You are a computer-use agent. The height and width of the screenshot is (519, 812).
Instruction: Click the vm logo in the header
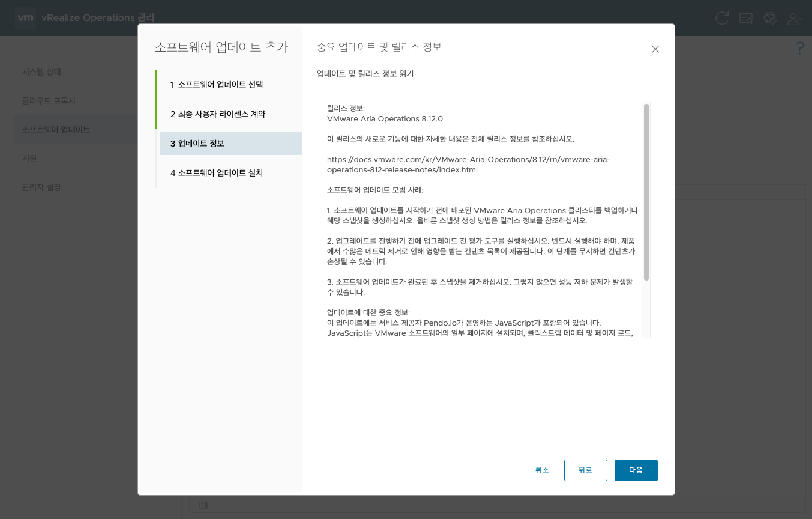(x=26, y=18)
